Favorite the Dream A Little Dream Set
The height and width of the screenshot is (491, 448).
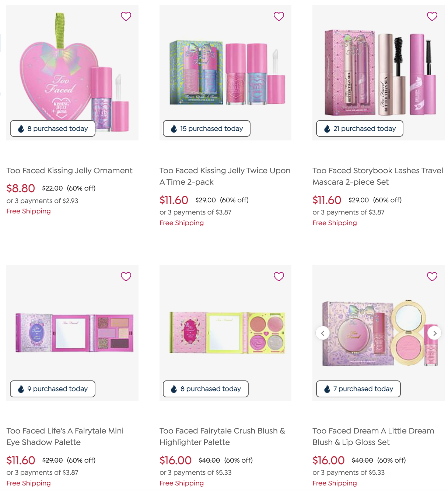tap(432, 276)
